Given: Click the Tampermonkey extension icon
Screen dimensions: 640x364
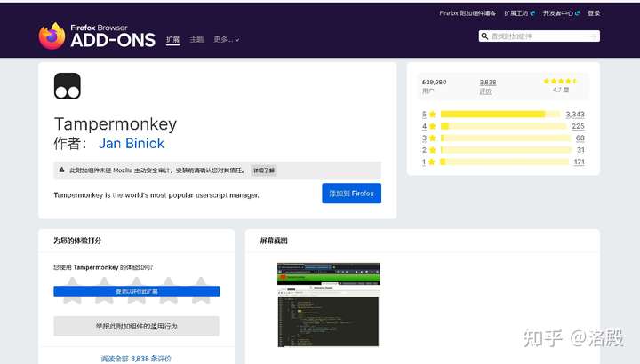Looking at the screenshot, I should point(68,86).
